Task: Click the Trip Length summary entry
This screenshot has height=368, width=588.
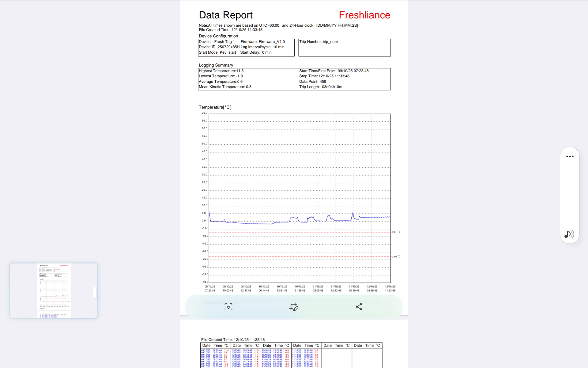Action: click(x=320, y=87)
